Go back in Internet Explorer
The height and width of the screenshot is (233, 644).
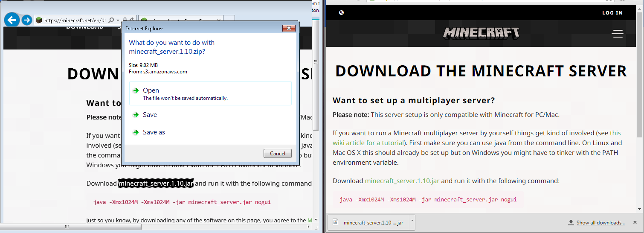(12, 20)
